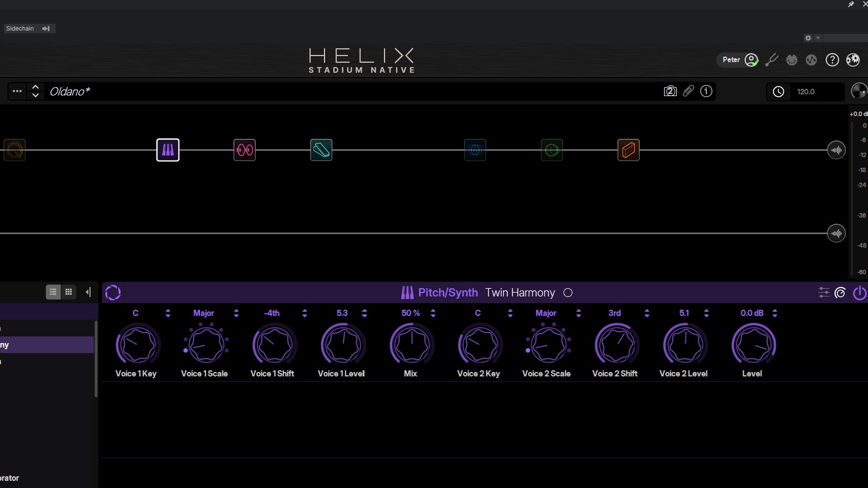868x488 pixels.
Task: Click the Voice 1 Key knob
Action: 138,345
